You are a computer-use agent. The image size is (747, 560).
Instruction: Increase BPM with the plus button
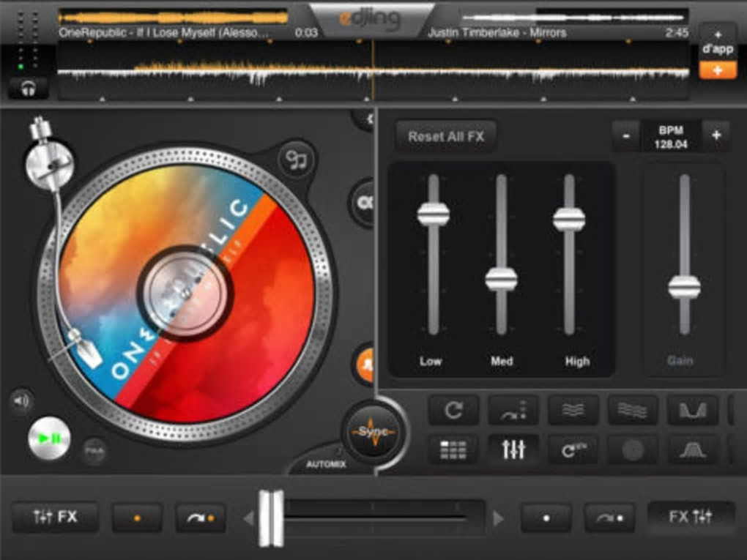pyautogui.click(x=716, y=136)
